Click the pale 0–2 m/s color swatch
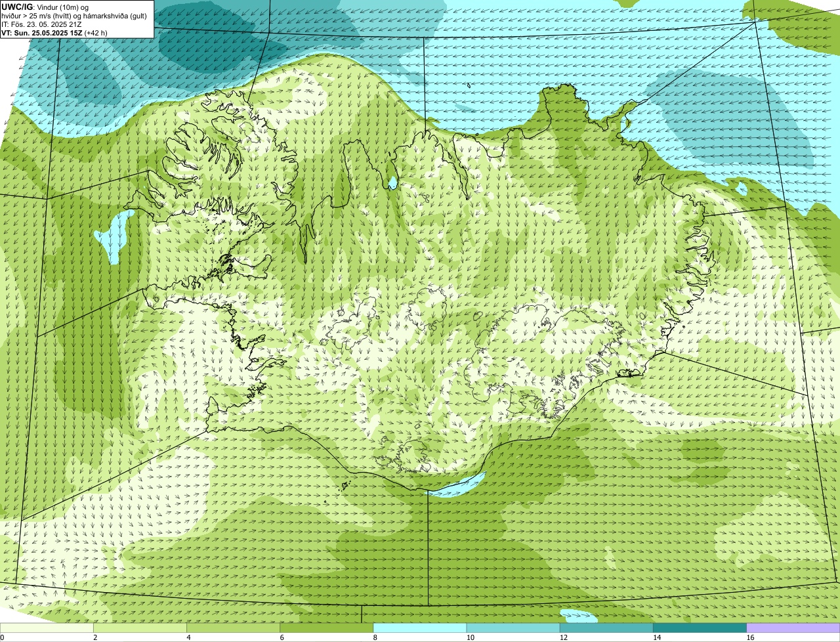 click(47, 628)
